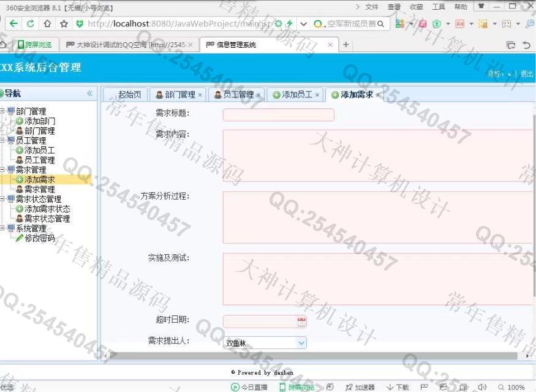Screen dimensions: 536x392
Task: Switch to 大神设计调试的QQ空间 browser tab
Action: (x=129, y=45)
